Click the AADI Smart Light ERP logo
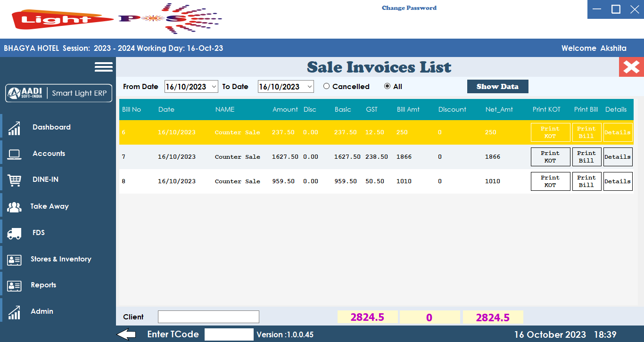Screen dimensions: 644x342 (59, 93)
